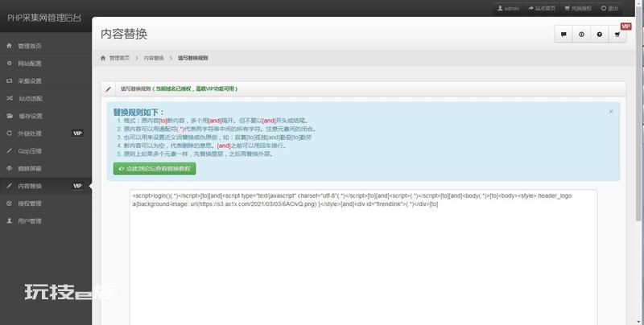Click the home icon in the breadcrumb
644x325 pixels.
click(x=103, y=58)
